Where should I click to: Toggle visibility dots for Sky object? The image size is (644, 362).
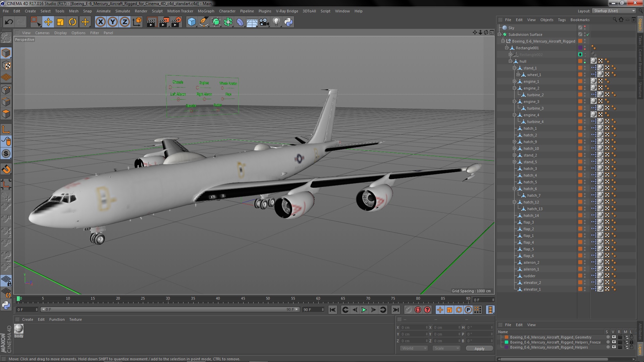click(x=585, y=28)
